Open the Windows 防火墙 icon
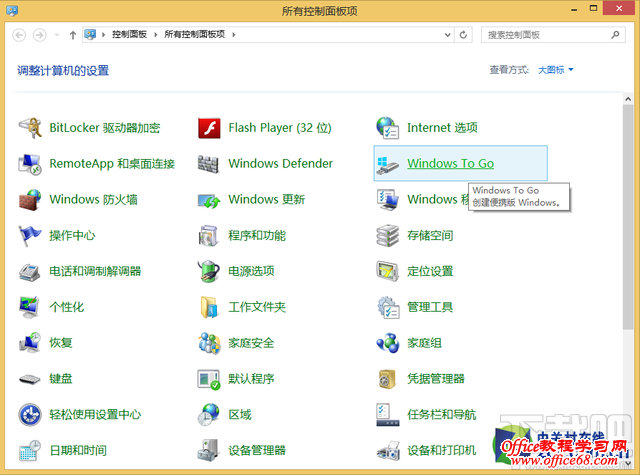Viewport: 640px width, 475px height. point(30,200)
